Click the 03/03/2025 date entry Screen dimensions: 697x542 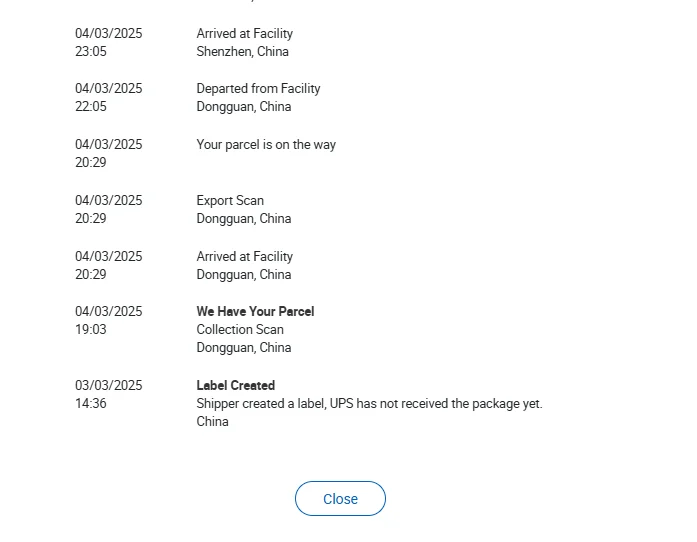[x=108, y=385]
